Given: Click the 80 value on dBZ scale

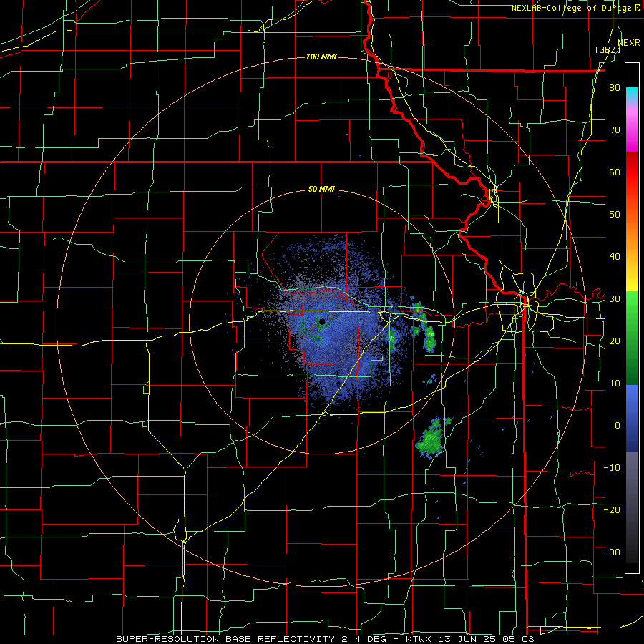Looking at the screenshot, I should pos(615,88).
